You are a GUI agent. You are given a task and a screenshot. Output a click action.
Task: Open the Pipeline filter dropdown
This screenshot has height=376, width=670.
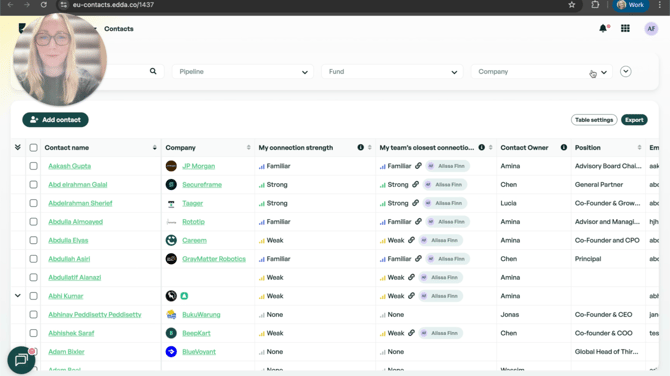(x=243, y=72)
